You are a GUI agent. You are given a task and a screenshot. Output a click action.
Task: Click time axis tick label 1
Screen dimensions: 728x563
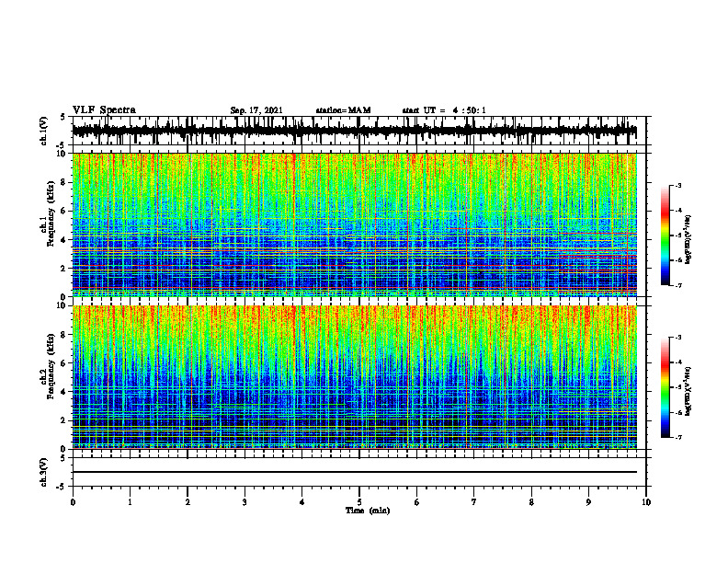tap(130, 502)
